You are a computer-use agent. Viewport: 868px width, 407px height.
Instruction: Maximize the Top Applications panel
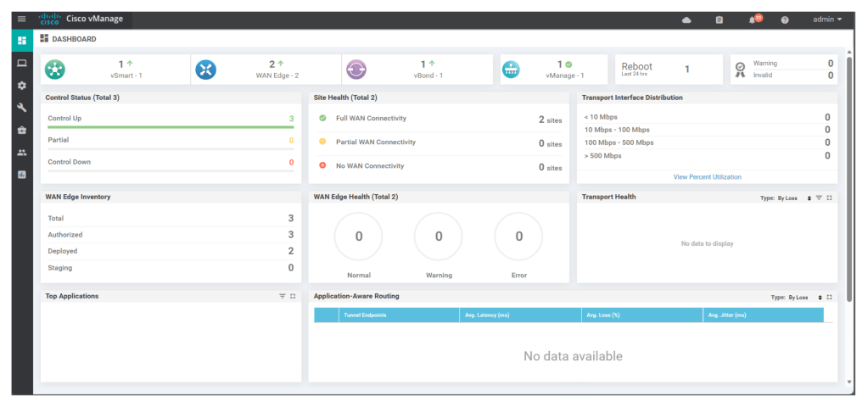(x=293, y=297)
